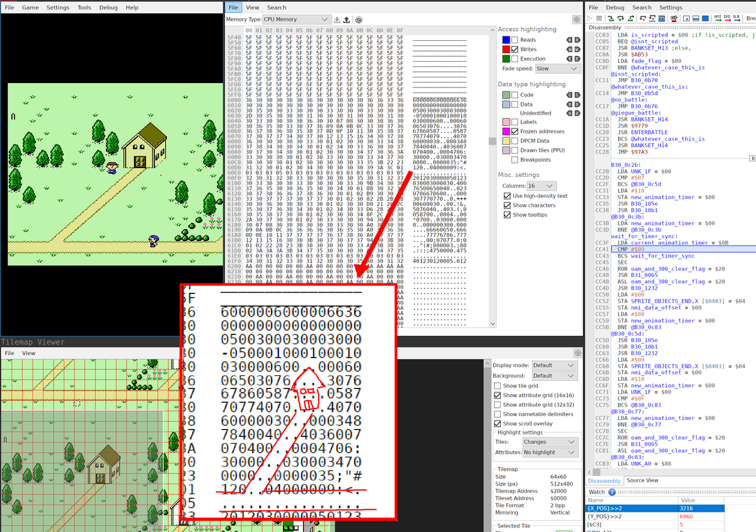Image resolution: width=756 pixels, height=532 pixels.
Task: Open the Memory Type dropdown
Action: pyautogui.click(x=296, y=20)
